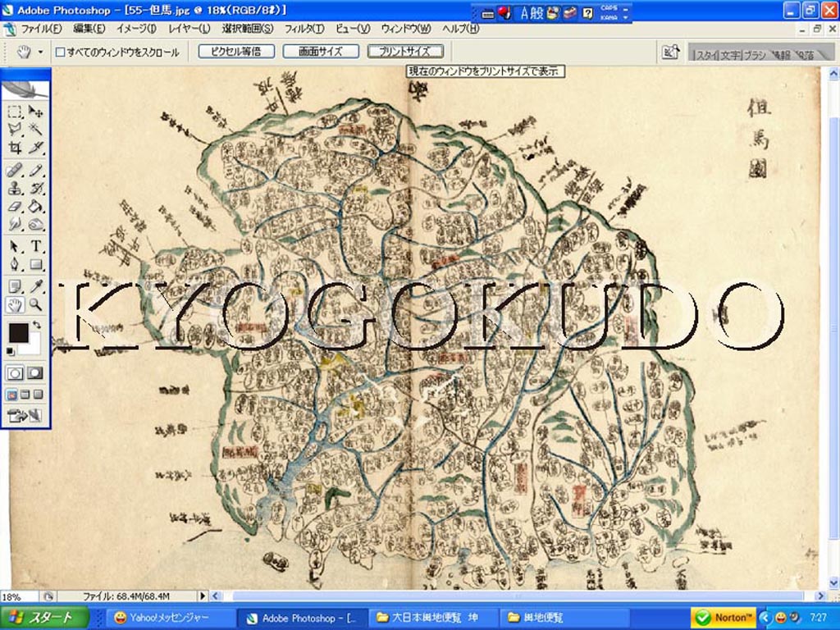Open the フィルタ menu

coord(304,29)
